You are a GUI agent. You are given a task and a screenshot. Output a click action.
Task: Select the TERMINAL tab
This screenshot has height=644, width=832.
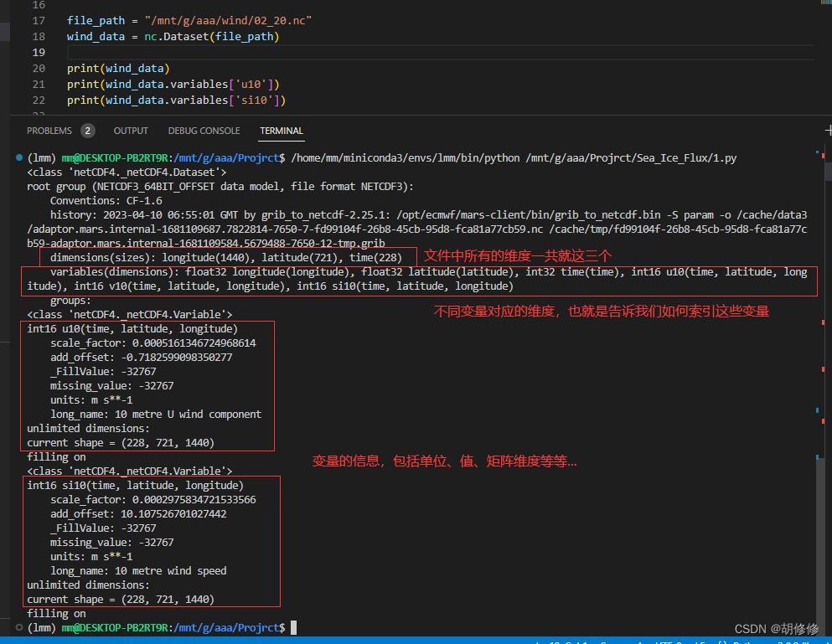tap(282, 131)
